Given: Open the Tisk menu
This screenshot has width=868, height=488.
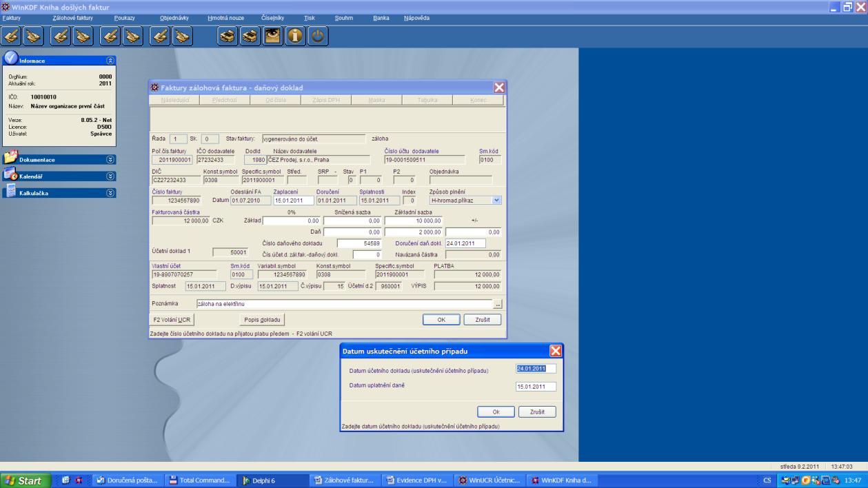Looking at the screenshot, I should pyautogui.click(x=310, y=17).
